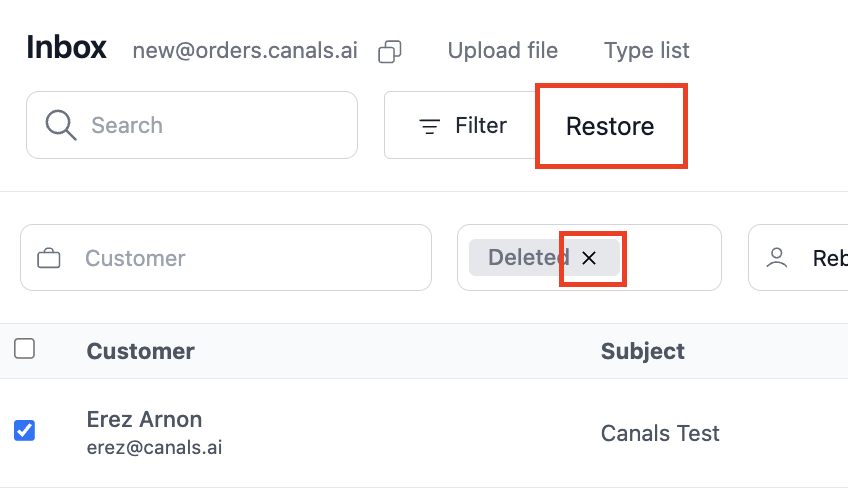Open the assignee dropdown starting with Reb

pos(798,257)
